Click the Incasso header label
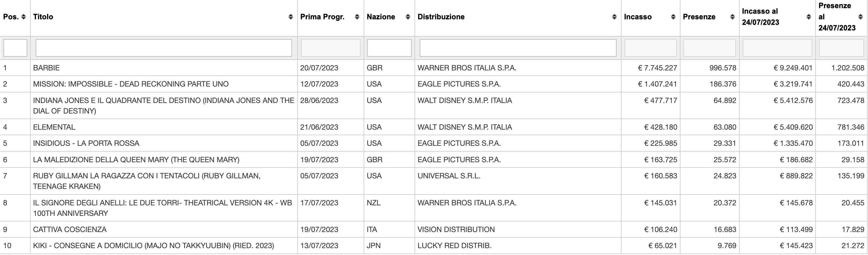This screenshot has width=868, height=255. coord(638,17)
